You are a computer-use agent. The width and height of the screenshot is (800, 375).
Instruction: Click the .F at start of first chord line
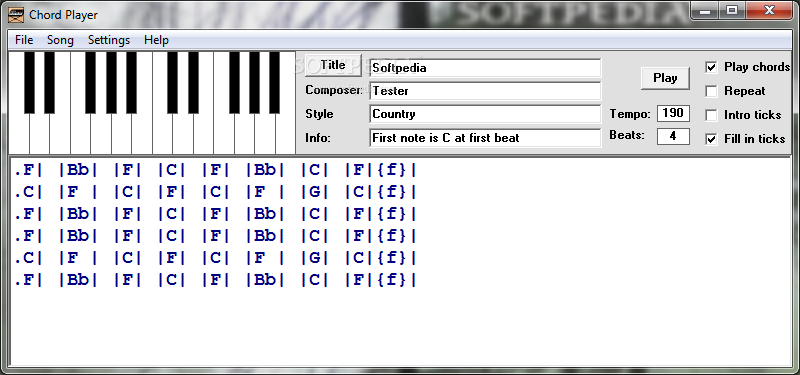[x=24, y=170]
